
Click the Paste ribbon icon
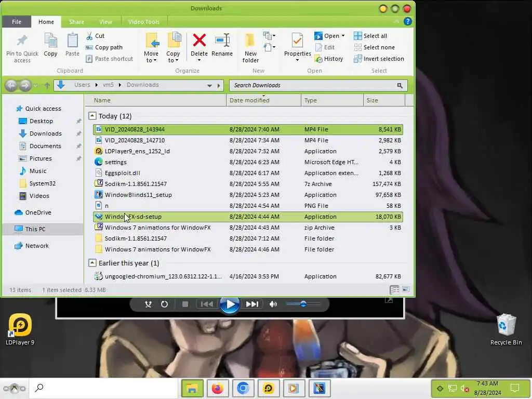coord(72,41)
